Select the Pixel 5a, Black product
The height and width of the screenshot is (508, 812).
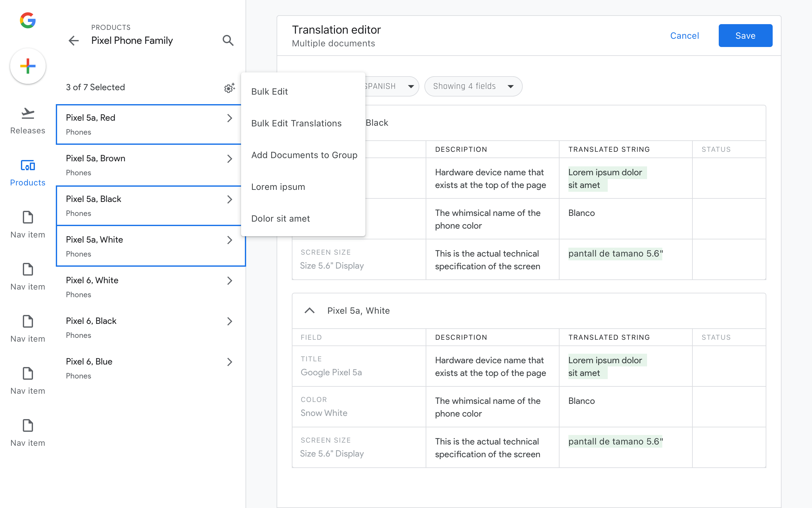click(x=149, y=206)
